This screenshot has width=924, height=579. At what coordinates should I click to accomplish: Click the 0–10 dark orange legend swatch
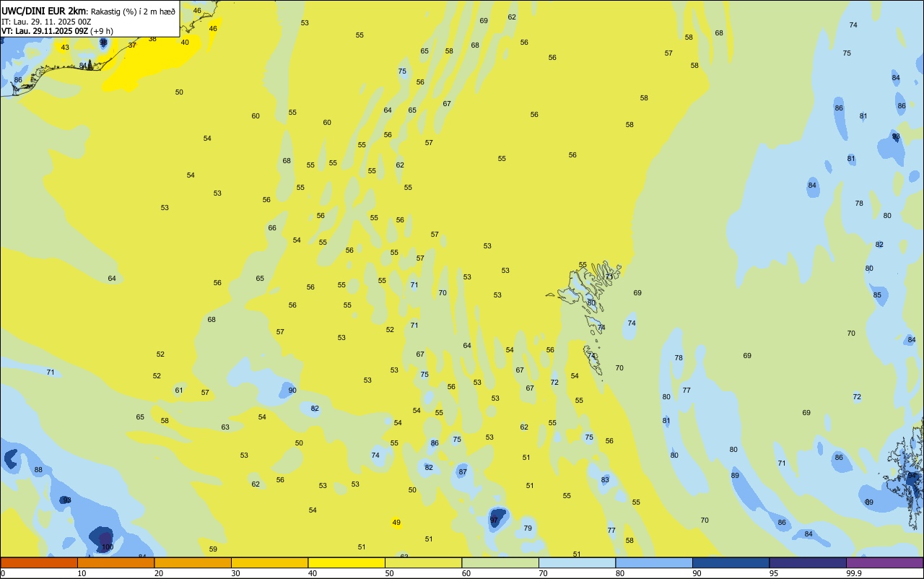pos(39,562)
